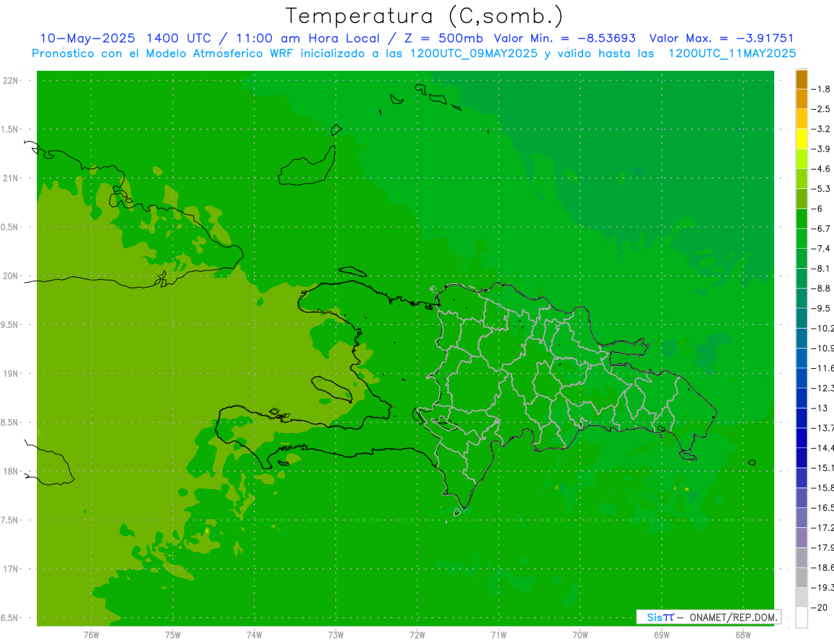834x644 pixels.
Task: Pick the light gray swatch between -19.3 and -20
Action: [801, 597]
